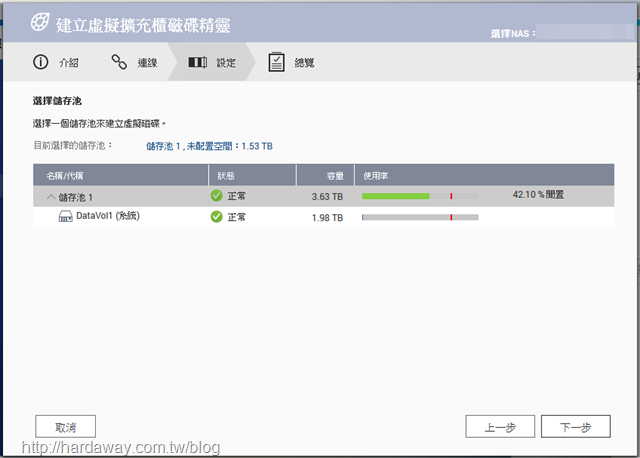Click the 1.98 TB capacity cell

(327, 218)
